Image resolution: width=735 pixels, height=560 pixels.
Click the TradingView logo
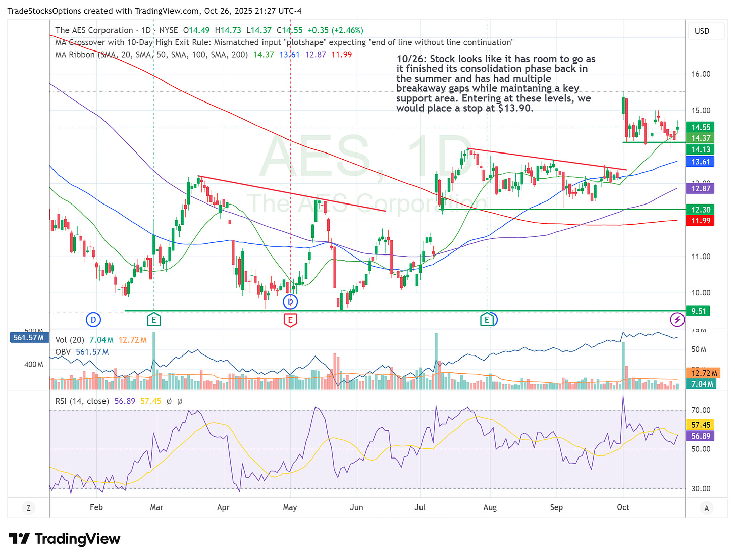[65, 539]
